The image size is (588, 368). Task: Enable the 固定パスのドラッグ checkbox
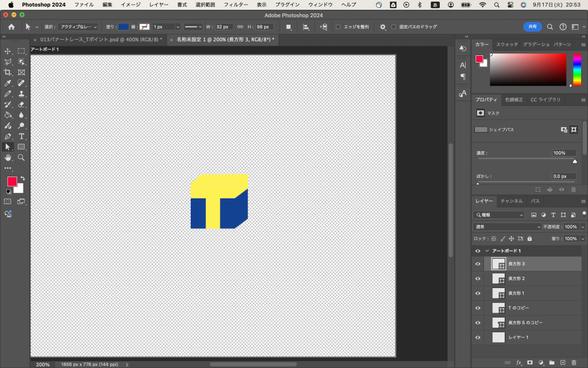point(393,27)
